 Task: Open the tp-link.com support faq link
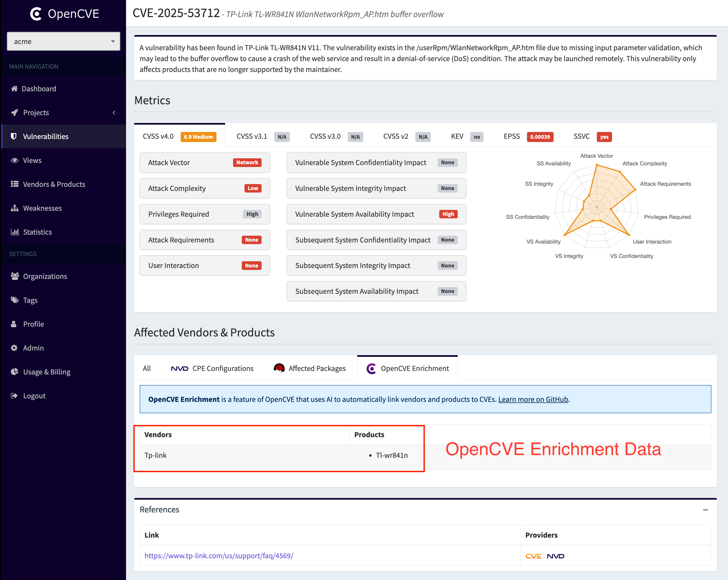219,556
